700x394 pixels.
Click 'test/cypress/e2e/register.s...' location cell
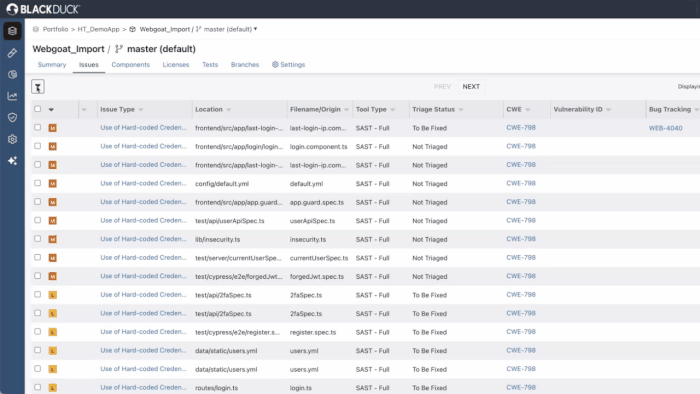pyautogui.click(x=238, y=332)
